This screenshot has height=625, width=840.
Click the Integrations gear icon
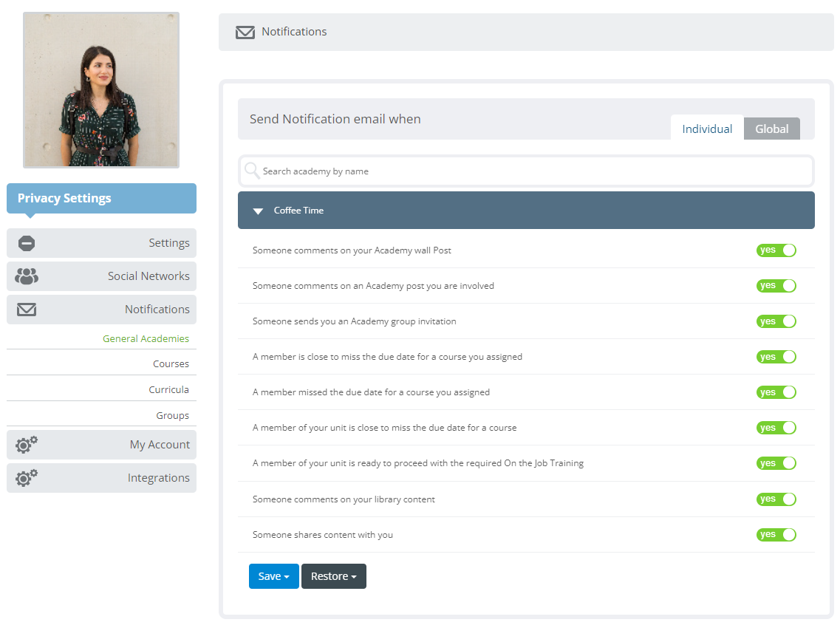pos(27,478)
